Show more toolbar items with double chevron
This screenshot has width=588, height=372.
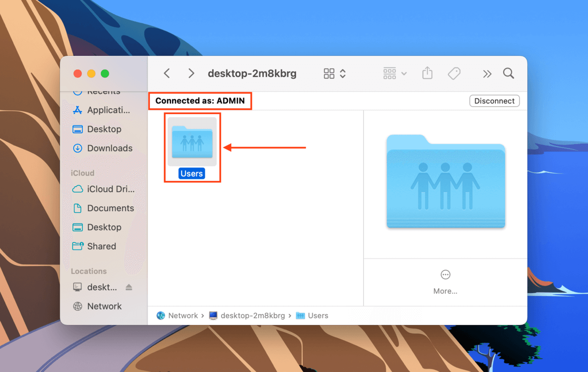[487, 74]
